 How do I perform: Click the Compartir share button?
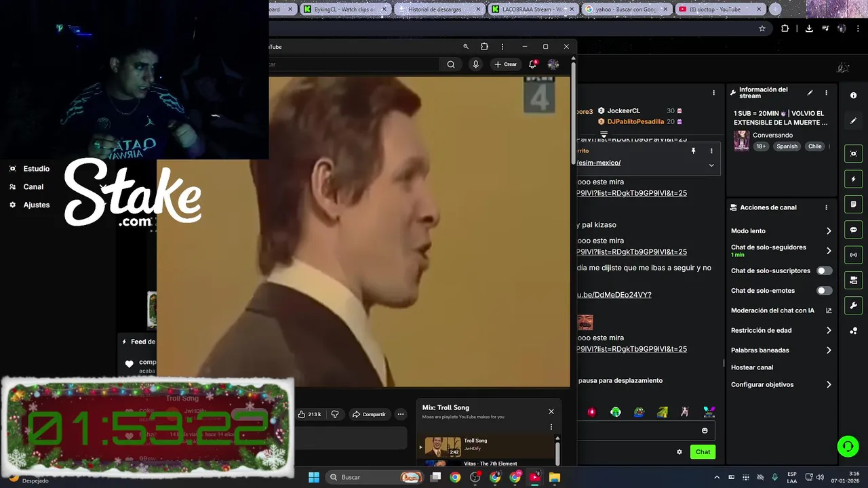[369, 414]
